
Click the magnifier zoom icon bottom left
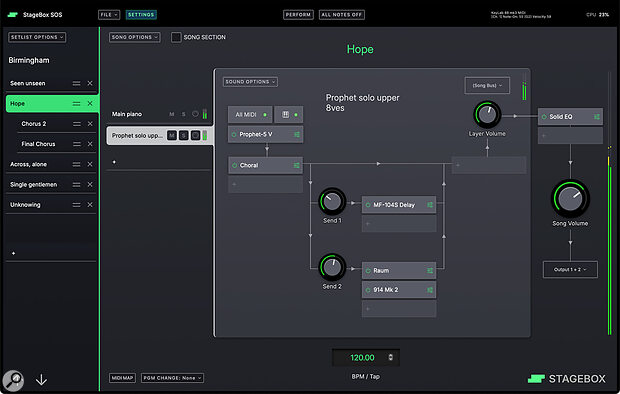13,381
